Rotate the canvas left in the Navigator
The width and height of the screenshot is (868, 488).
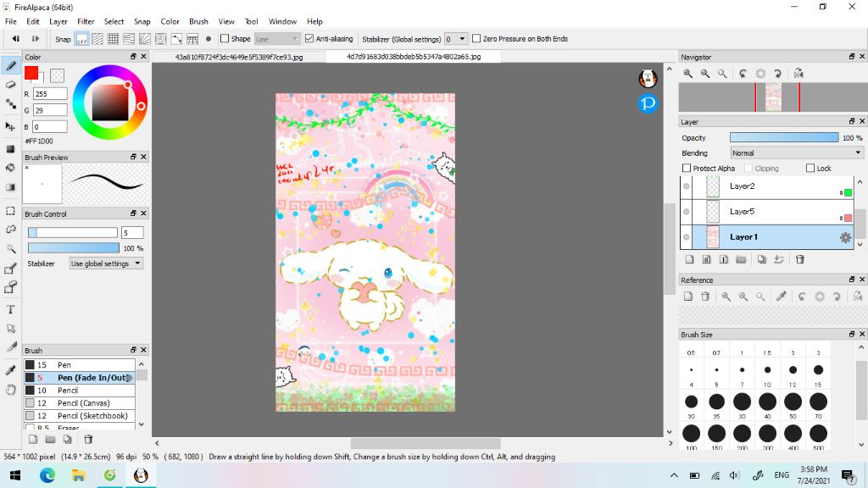point(743,74)
